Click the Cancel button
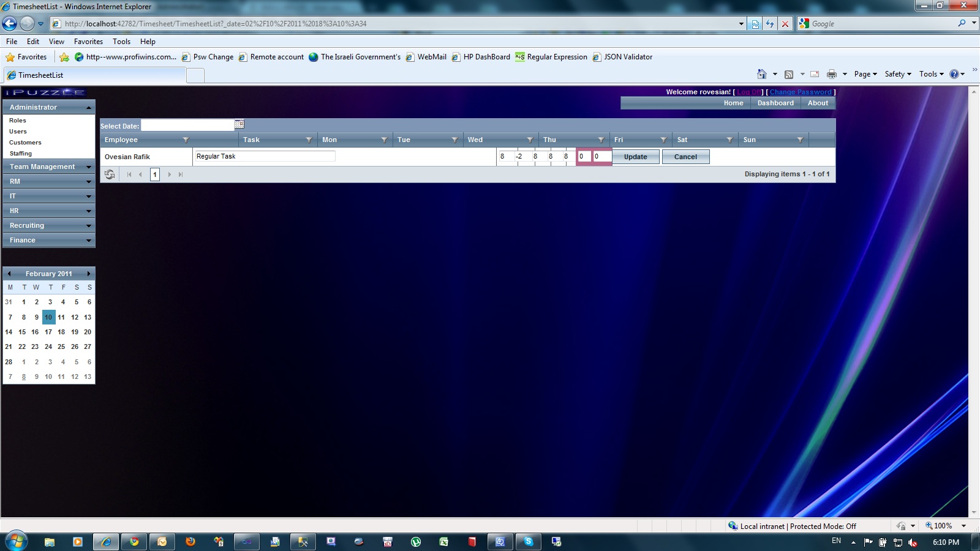Screen dimensions: 980x551 [685, 157]
